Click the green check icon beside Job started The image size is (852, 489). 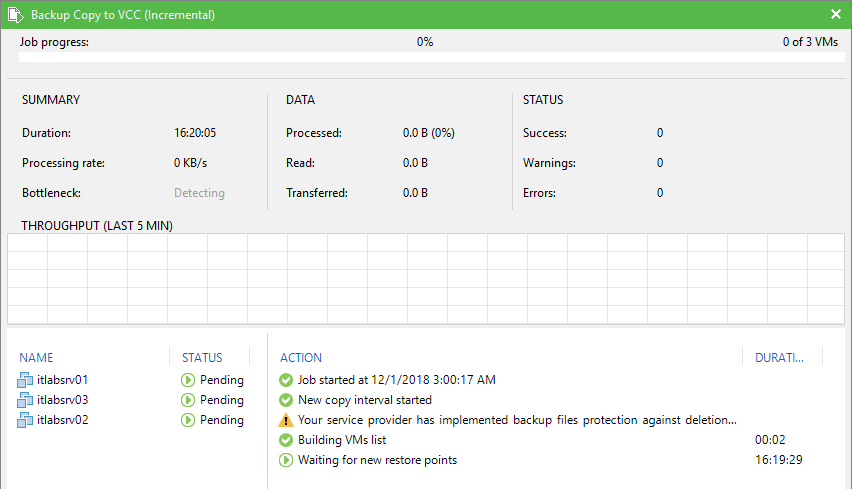coord(286,380)
